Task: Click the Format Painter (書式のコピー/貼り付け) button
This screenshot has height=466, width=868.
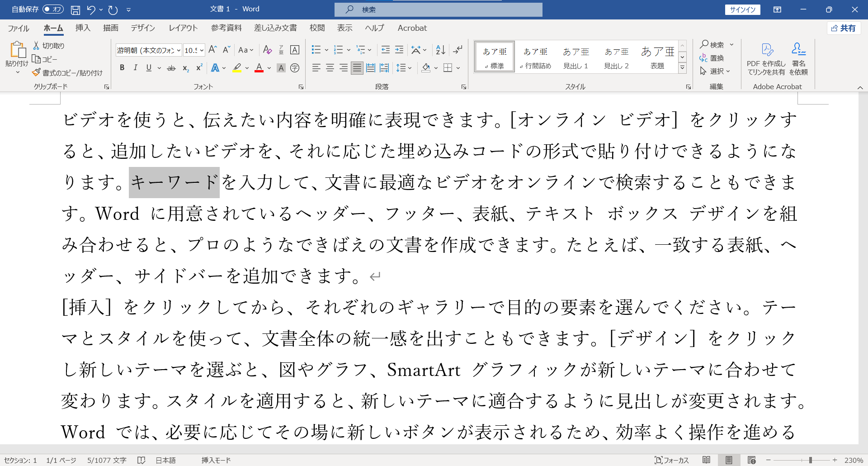Action: (67, 73)
